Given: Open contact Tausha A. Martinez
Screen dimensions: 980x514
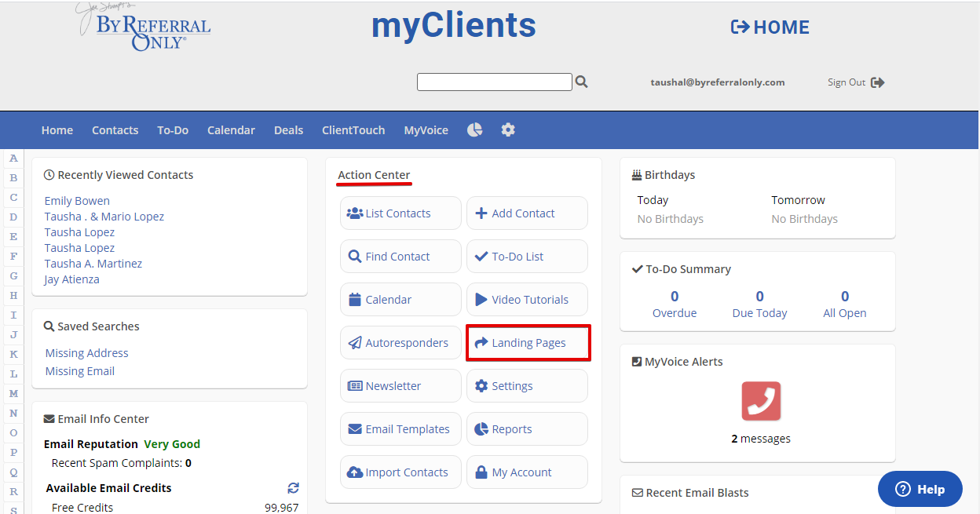Looking at the screenshot, I should [x=93, y=264].
